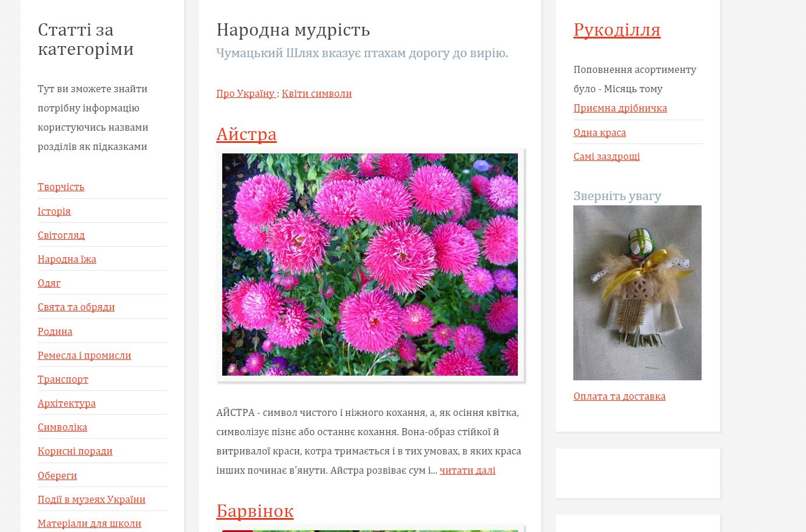Viewport: 806px width, 532px height.
Task: Open the Рукоділля heading link
Action: tap(616, 30)
